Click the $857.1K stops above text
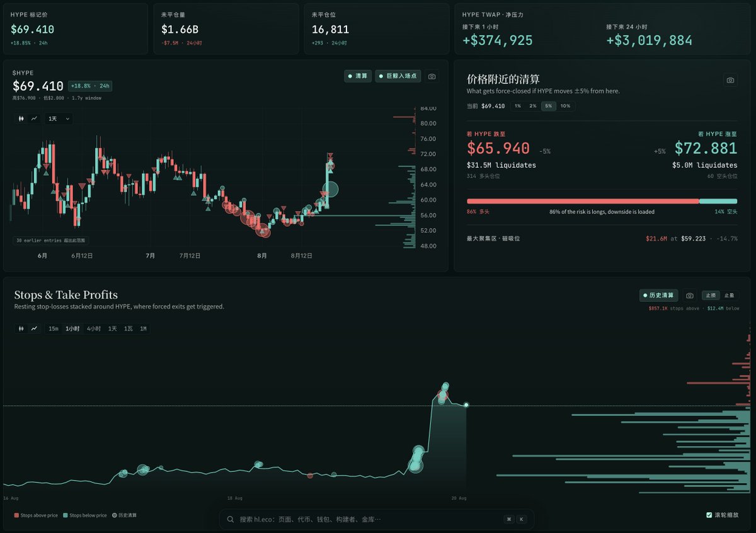Screen dimensions: 756x533 [x=675, y=308]
